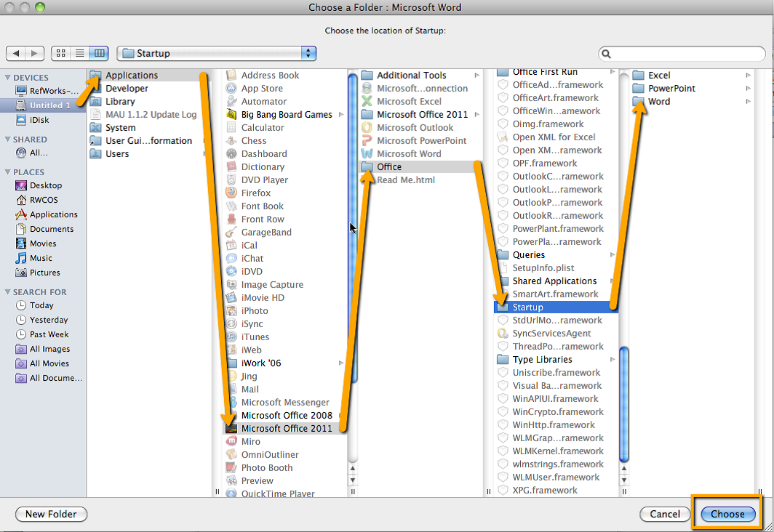
Task: Click scrollbar thumb in Applications column
Action: [353, 227]
